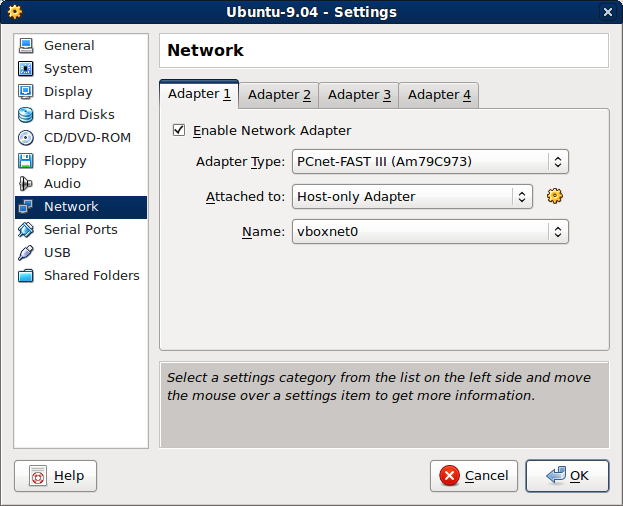Select the Floppy disk icon
The width and height of the screenshot is (623, 506).
26,161
